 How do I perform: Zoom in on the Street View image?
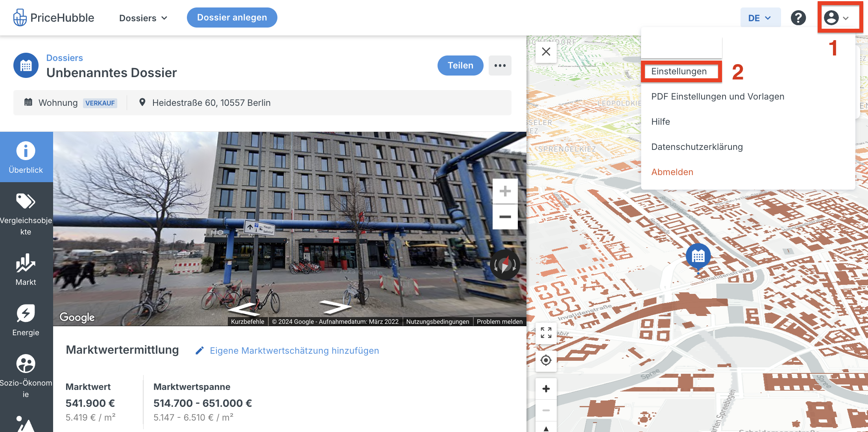coord(505,191)
